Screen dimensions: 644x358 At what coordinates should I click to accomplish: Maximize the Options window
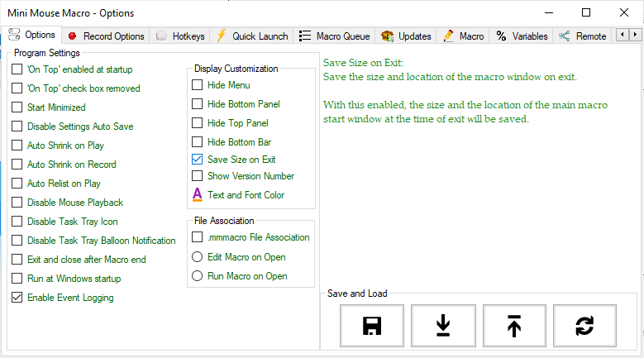point(586,12)
